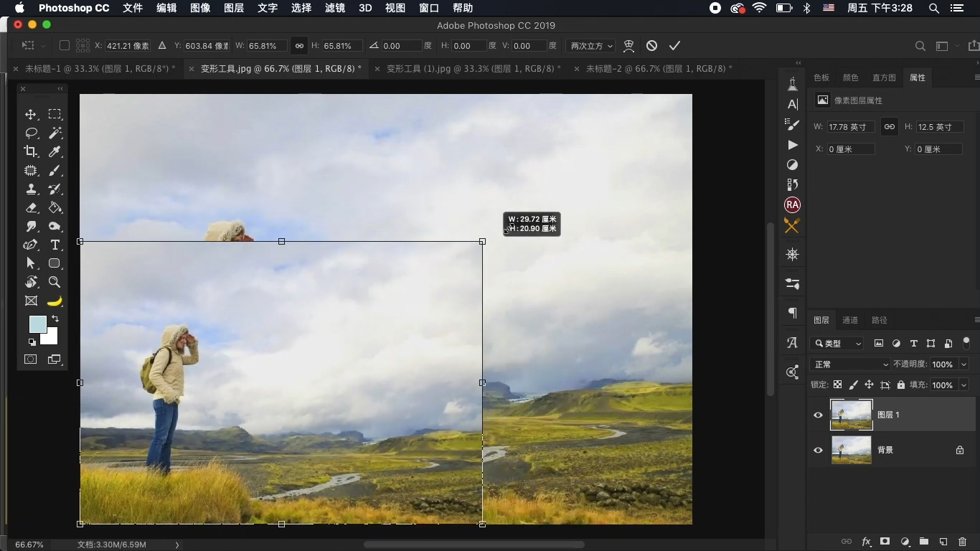Select the Clone Stamp tool

click(x=31, y=189)
